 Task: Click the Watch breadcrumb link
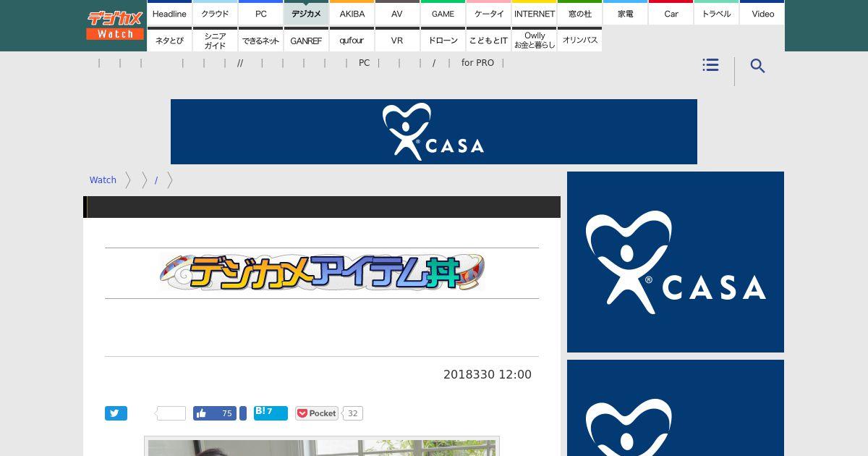[x=103, y=180]
